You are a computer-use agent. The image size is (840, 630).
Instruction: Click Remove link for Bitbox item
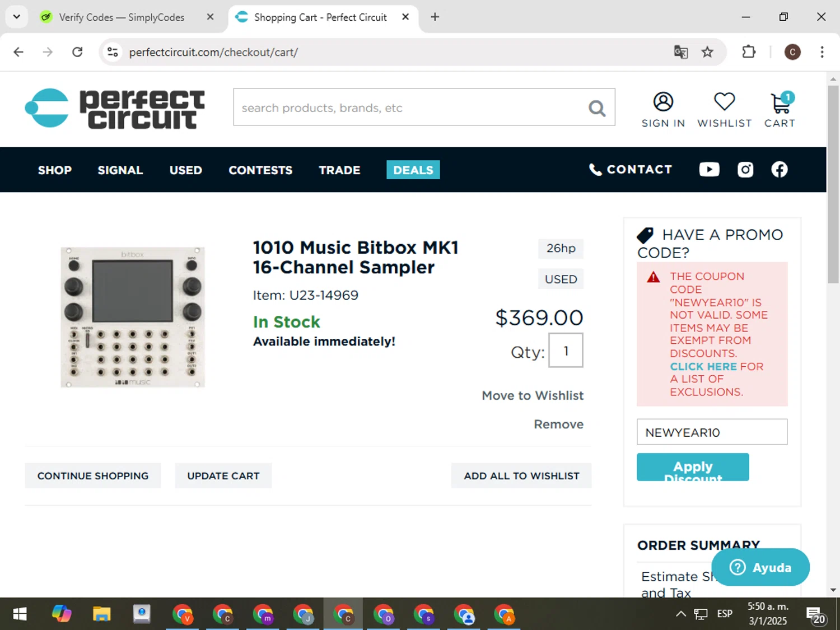click(558, 424)
